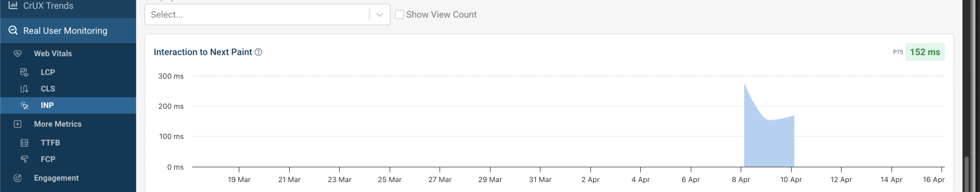Click the CLS layout shift icon
This screenshot has height=192, width=980.
pyautogui.click(x=24, y=89)
